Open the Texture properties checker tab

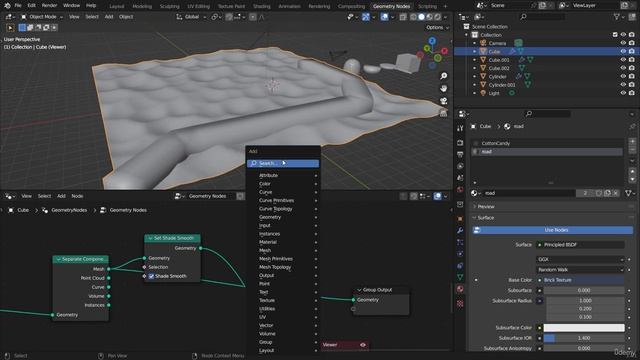[x=460, y=304]
